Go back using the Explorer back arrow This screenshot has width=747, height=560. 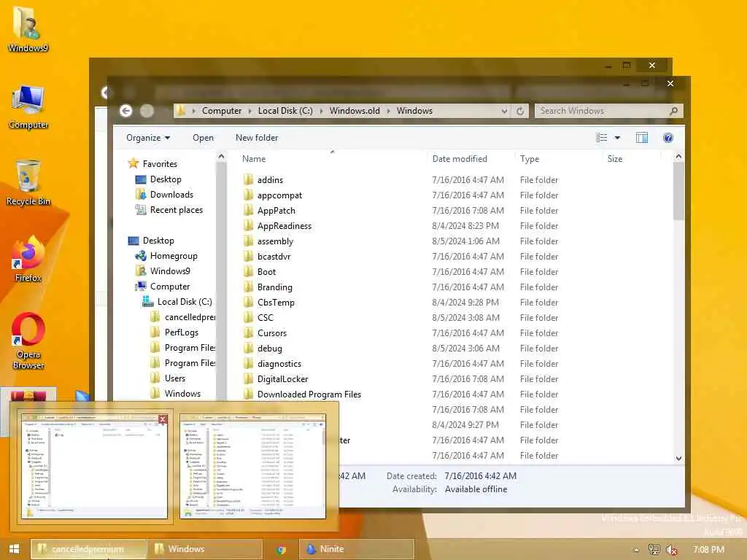[x=125, y=111]
